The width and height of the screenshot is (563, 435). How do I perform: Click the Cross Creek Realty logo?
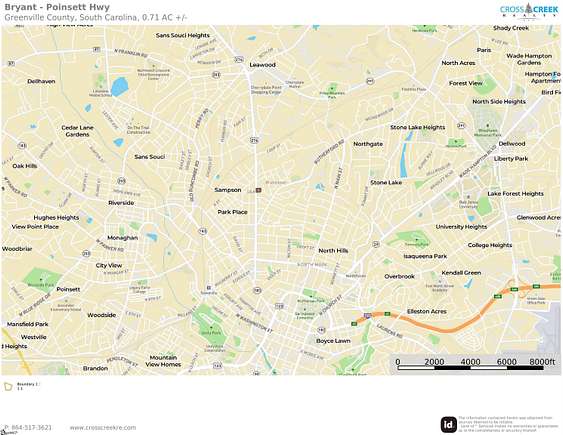pos(529,11)
